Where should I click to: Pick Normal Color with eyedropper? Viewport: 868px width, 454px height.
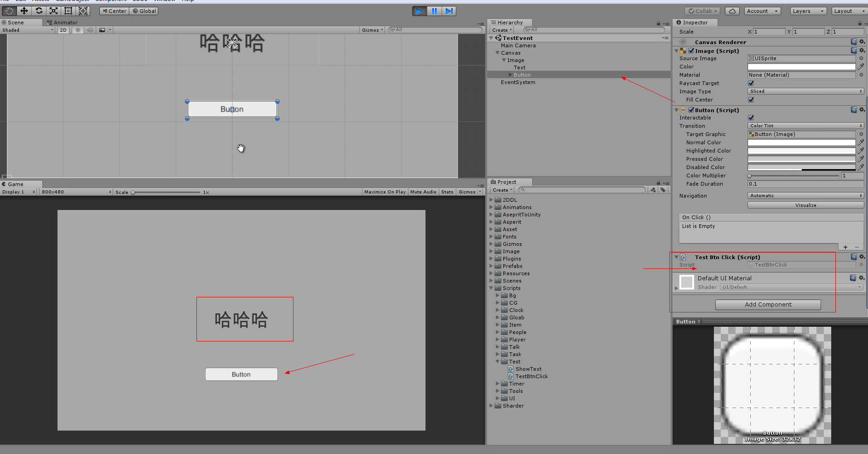tap(861, 142)
